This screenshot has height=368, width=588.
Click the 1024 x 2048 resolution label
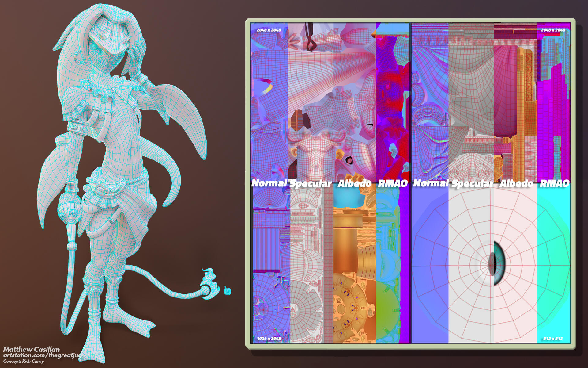[x=269, y=339]
